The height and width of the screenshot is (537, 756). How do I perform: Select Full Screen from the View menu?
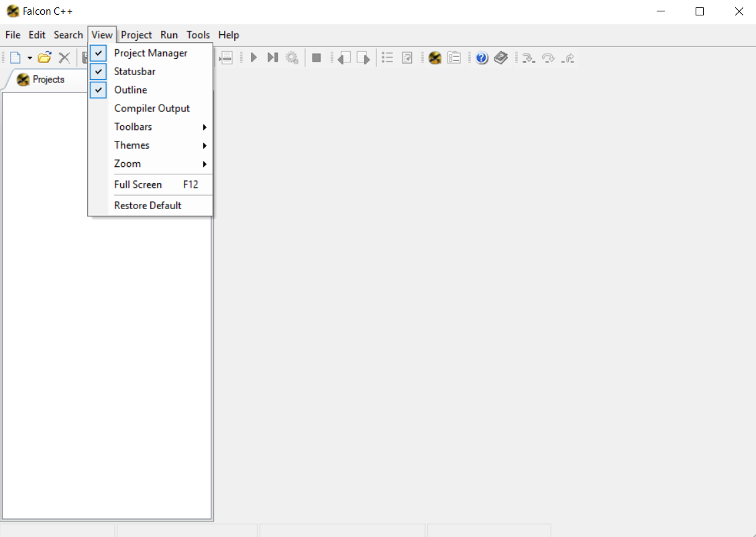point(138,184)
